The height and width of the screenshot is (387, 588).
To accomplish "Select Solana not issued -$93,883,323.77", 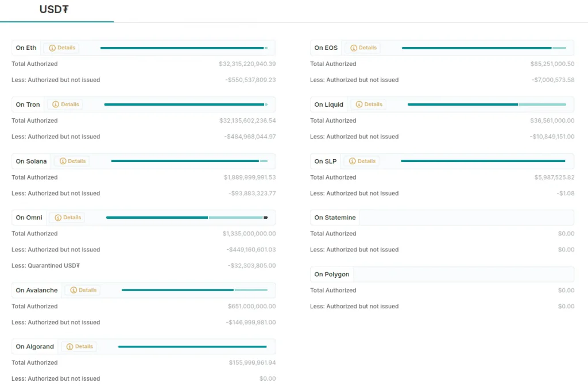I will pos(252,193).
